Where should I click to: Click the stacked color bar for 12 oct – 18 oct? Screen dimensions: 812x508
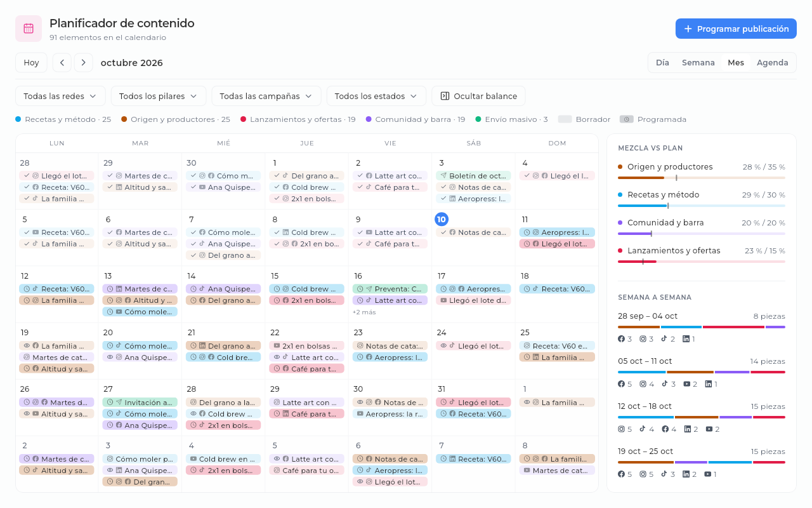click(x=702, y=417)
